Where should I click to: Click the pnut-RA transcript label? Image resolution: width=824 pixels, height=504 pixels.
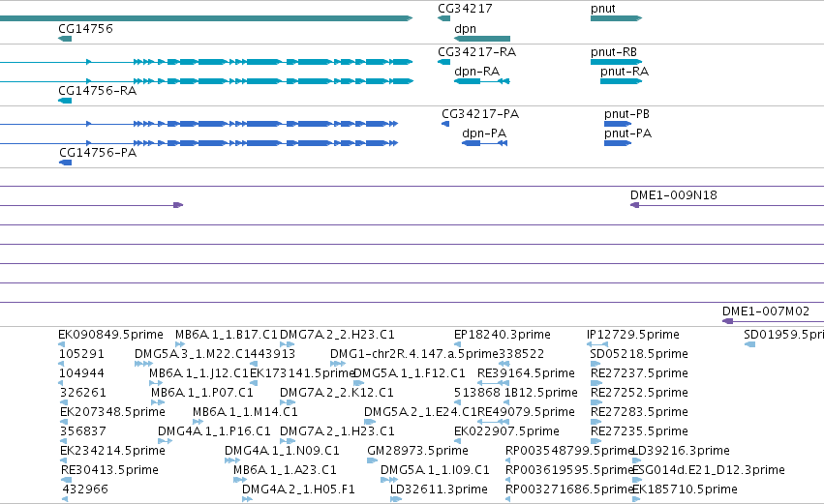pos(625,72)
